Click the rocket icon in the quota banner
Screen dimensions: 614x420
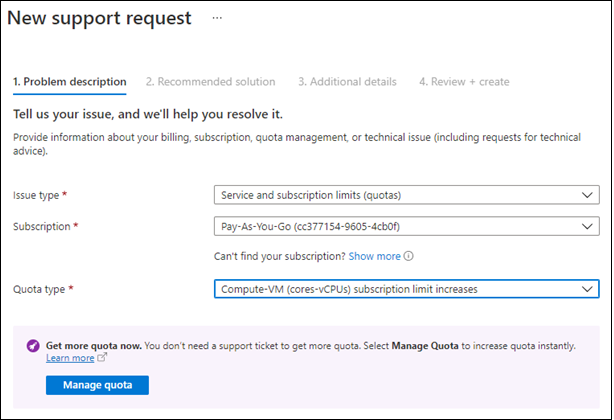[x=32, y=346]
